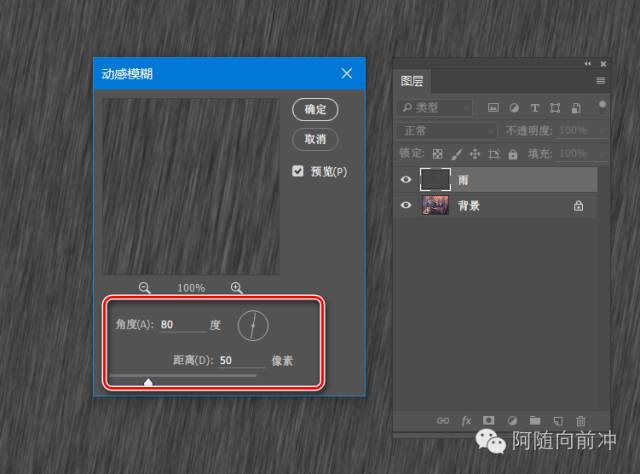640x474 pixels.
Task: Zoom in the motion blur preview
Action: [x=237, y=288]
